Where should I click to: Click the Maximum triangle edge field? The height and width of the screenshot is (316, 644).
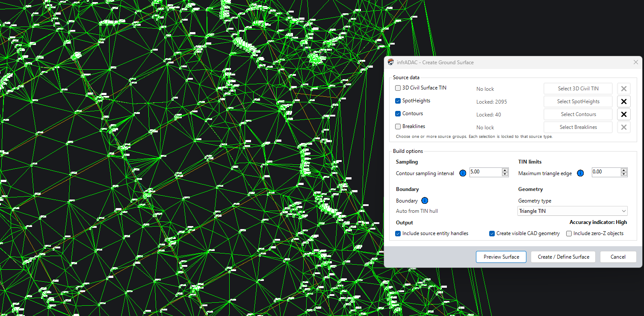606,172
